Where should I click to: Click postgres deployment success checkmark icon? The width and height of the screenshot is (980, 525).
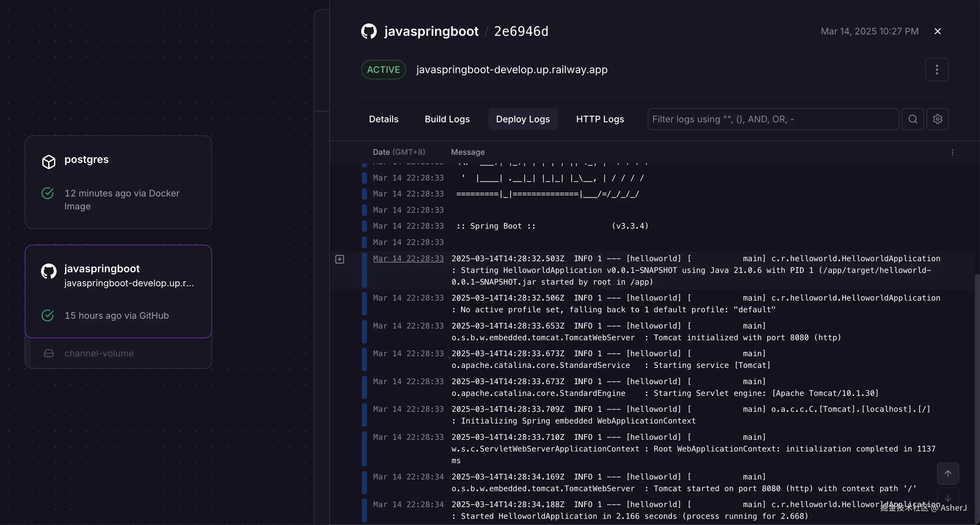pos(48,193)
